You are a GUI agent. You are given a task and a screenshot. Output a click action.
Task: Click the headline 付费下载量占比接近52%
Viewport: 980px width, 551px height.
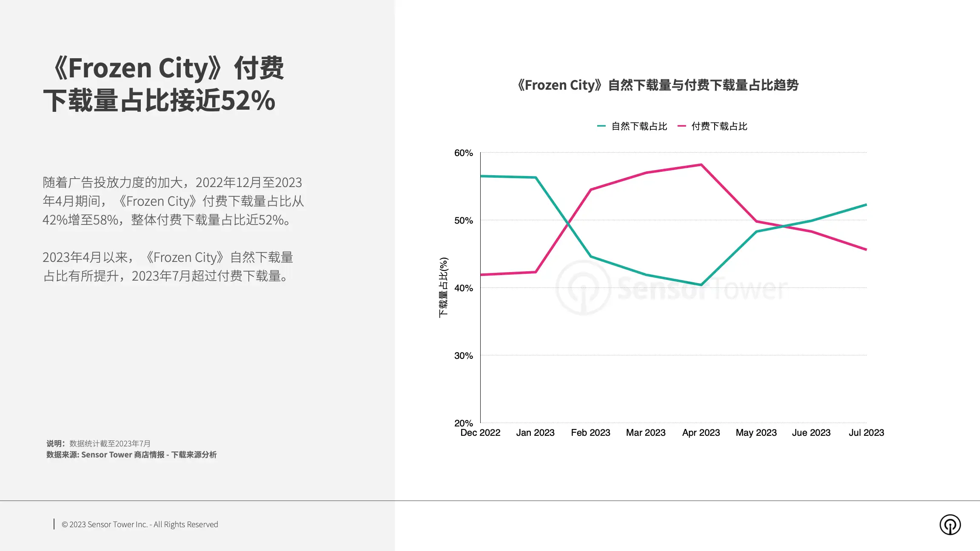[164, 84]
